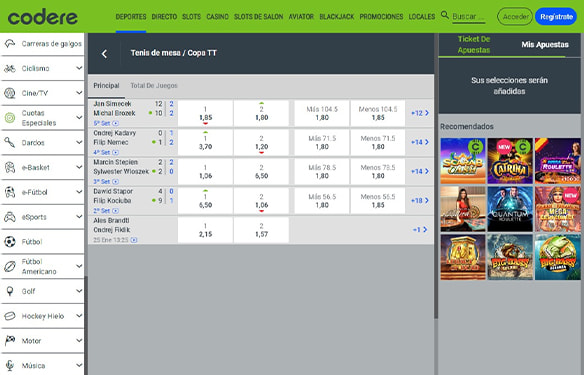Open the Quantum Roulette game thumbnail
Image resolution: width=584 pixels, height=375 pixels.
(510, 209)
